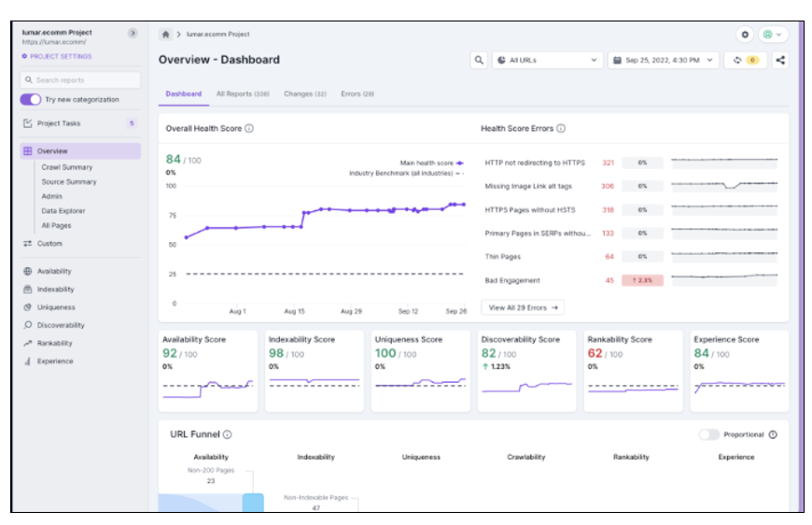Click the Non-200 Pages funnel label
This screenshot has height=525, width=812.
click(211, 470)
